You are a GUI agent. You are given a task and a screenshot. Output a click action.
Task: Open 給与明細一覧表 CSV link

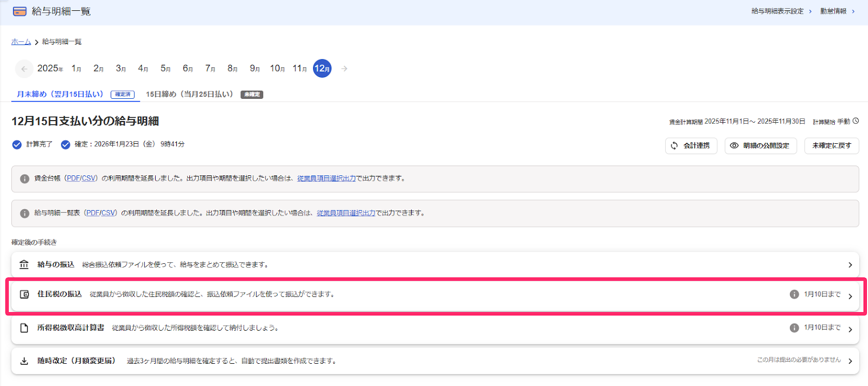(x=108, y=213)
